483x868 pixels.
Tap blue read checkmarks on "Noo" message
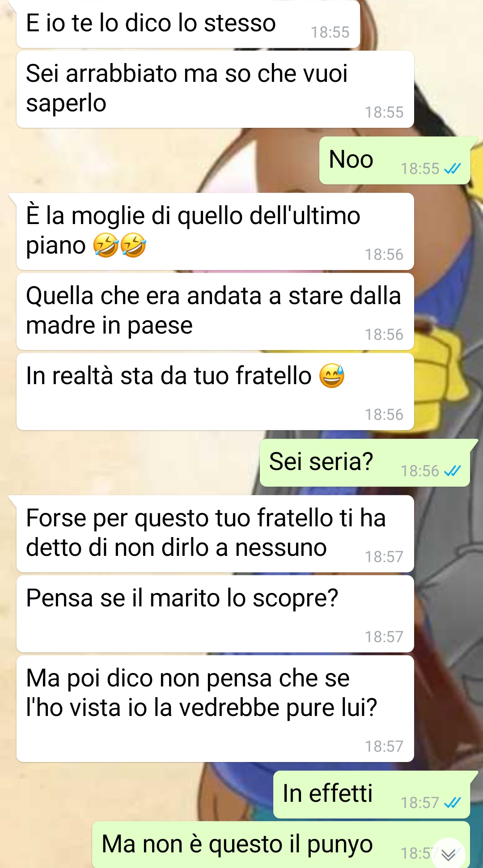(452, 169)
